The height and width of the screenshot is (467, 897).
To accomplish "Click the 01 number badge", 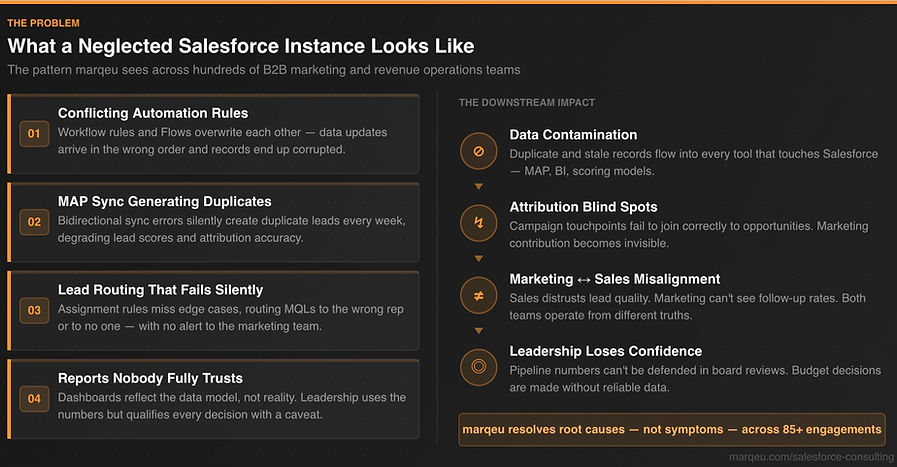I will (34, 133).
